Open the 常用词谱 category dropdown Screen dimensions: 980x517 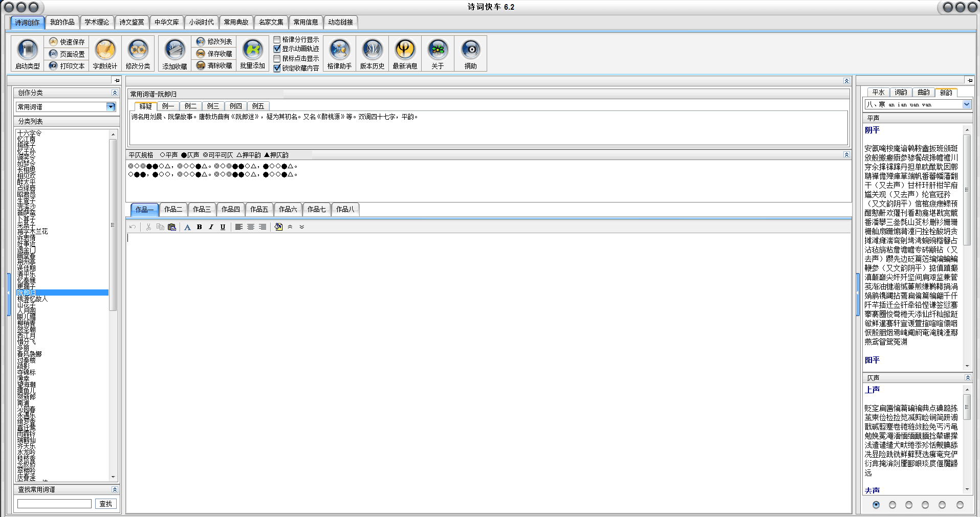[x=111, y=107]
